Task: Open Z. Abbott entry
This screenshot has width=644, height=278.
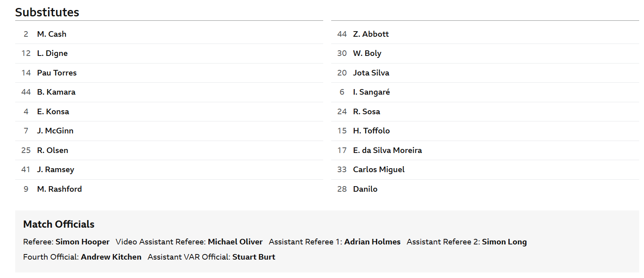Action: pos(485,34)
